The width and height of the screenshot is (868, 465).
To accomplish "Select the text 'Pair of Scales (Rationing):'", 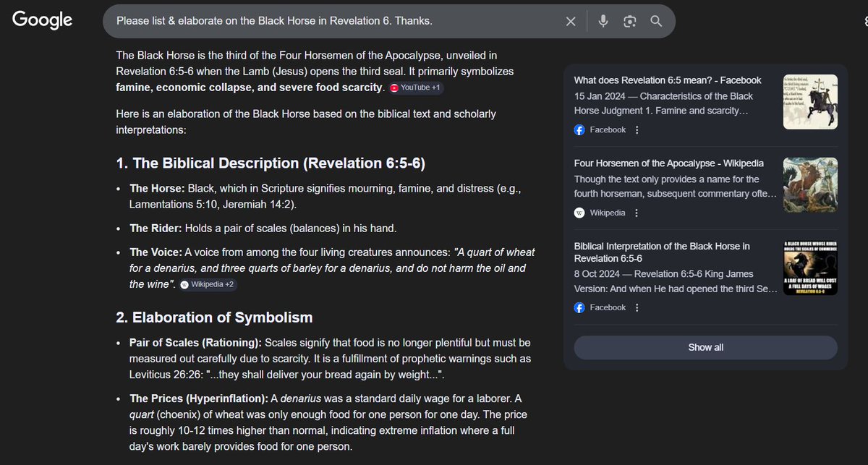I will tap(196, 342).
